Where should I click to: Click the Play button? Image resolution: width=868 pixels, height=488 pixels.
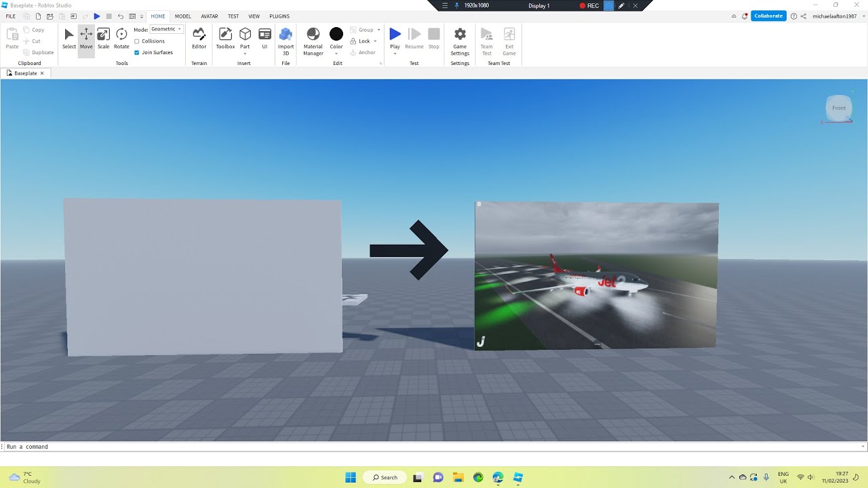coord(395,38)
